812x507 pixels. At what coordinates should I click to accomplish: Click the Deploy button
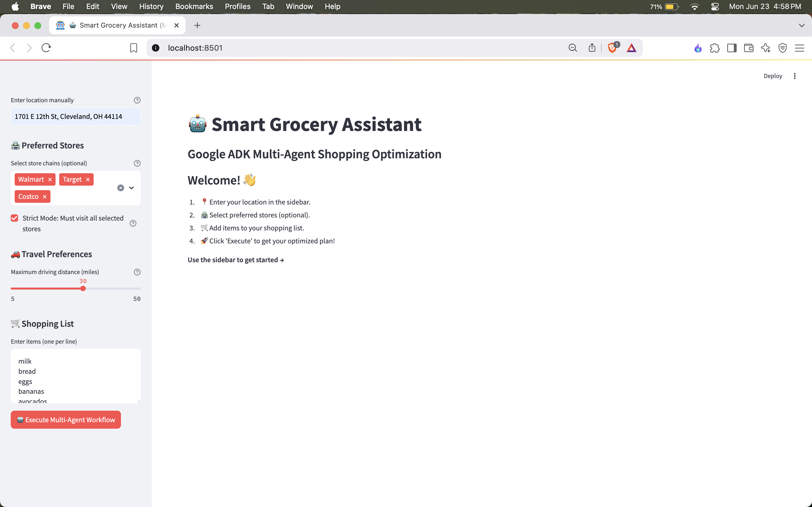pyautogui.click(x=773, y=76)
